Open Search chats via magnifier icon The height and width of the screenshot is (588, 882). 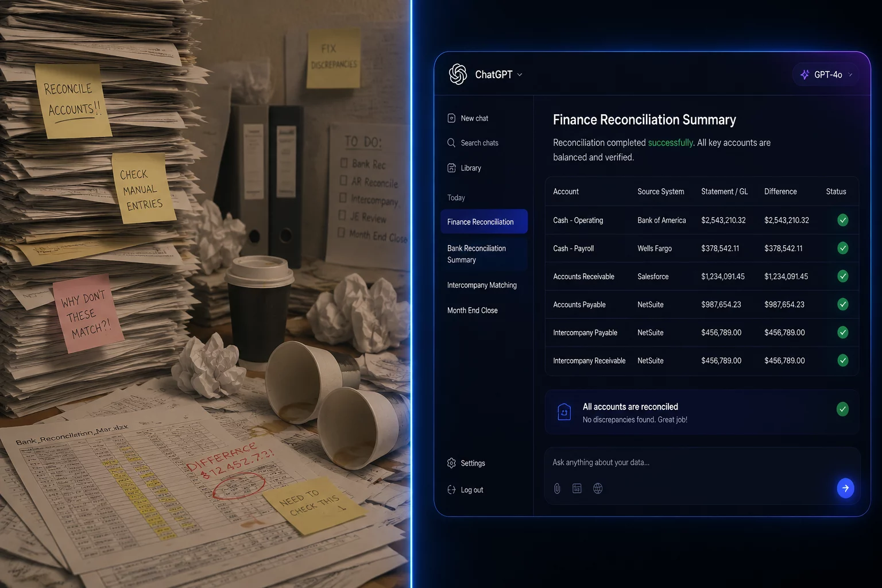tap(451, 143)
